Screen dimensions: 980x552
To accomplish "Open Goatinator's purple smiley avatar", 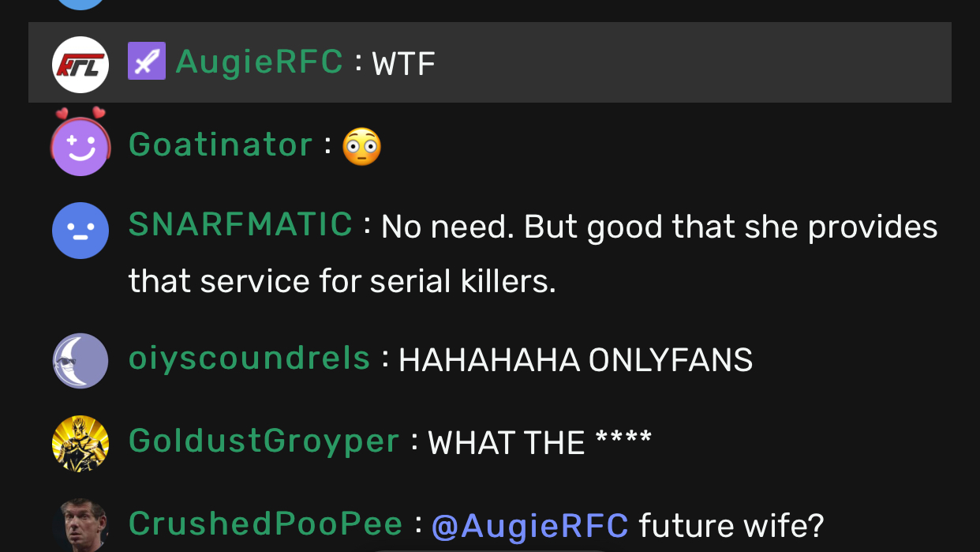I will pos(80,145).
